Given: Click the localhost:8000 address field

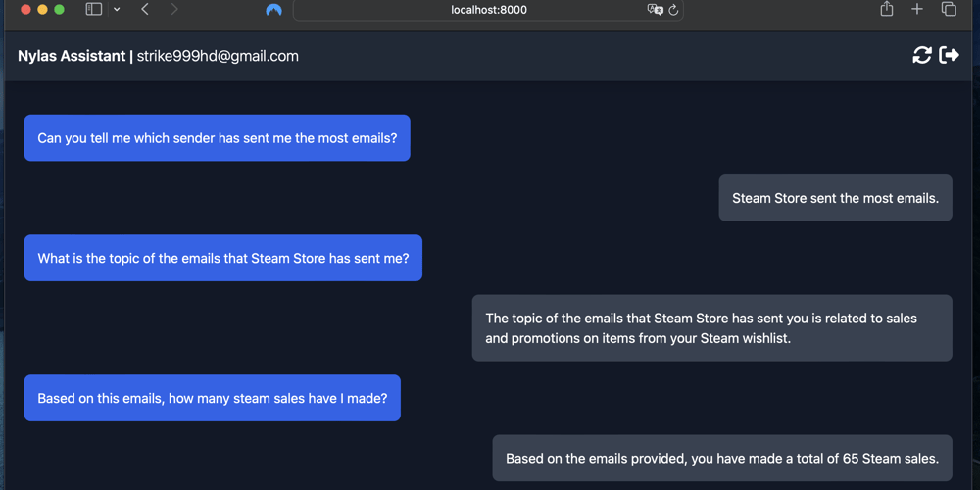Looking at the screenshot, I should point(488,10).
